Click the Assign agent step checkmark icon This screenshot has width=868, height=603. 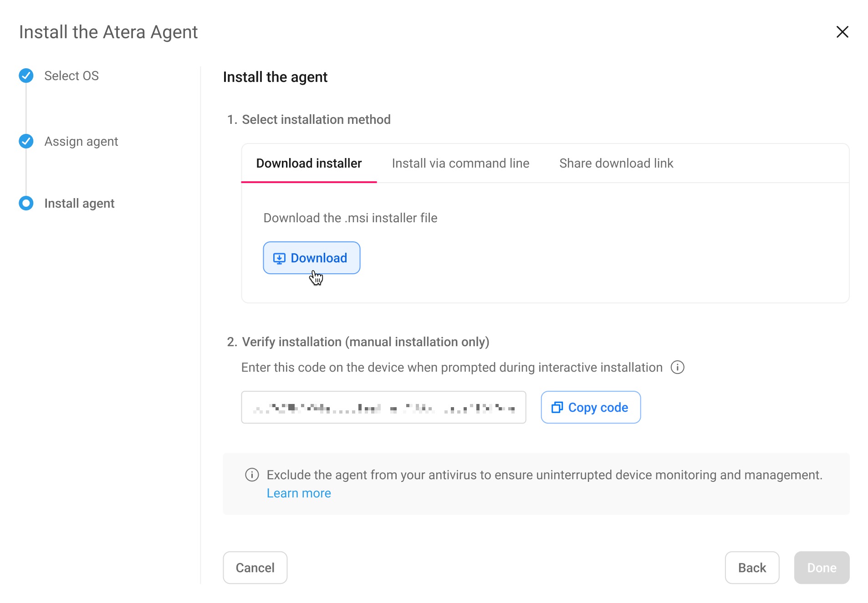[x=26, y=141]
